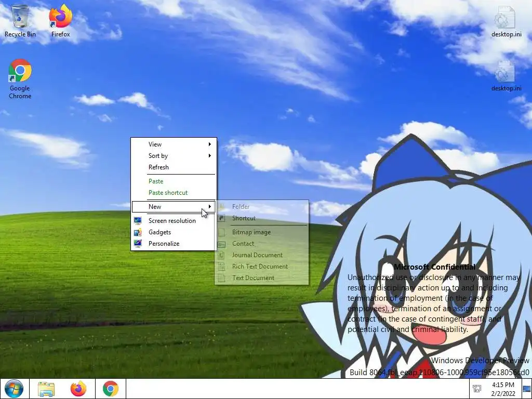Create a new Rich Text Document
Screen dimensions: 532x399
262,267
